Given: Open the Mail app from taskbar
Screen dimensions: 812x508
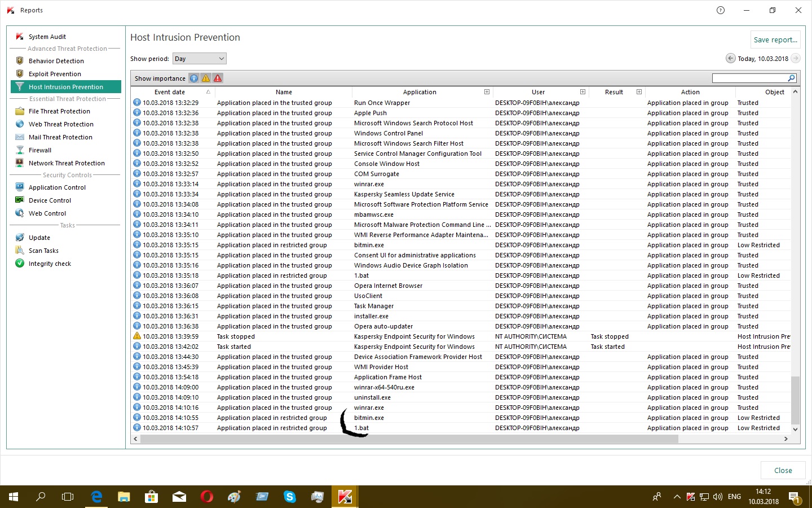Looking at the screenshot, I should click(179, 497).
